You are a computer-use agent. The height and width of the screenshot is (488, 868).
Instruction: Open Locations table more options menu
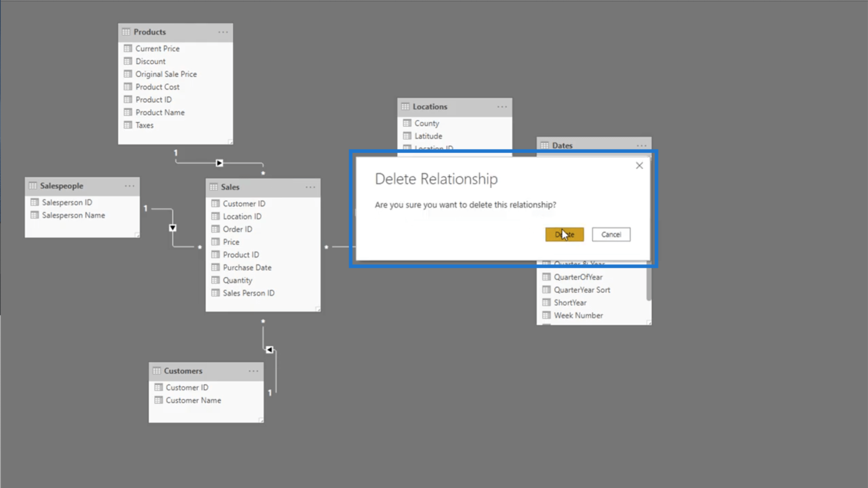pos(502,107)
